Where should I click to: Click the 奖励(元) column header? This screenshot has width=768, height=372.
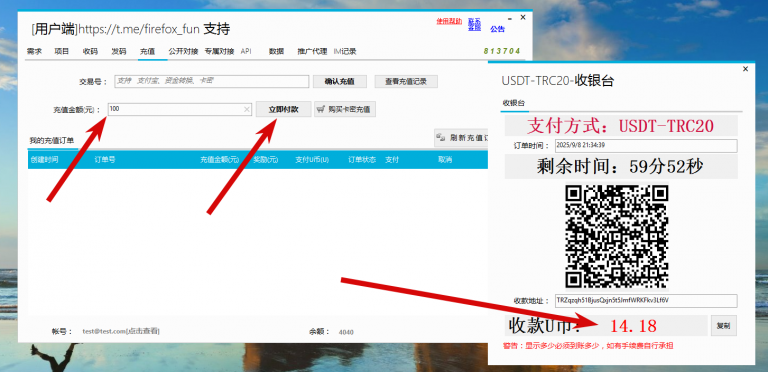coord(265,160)
